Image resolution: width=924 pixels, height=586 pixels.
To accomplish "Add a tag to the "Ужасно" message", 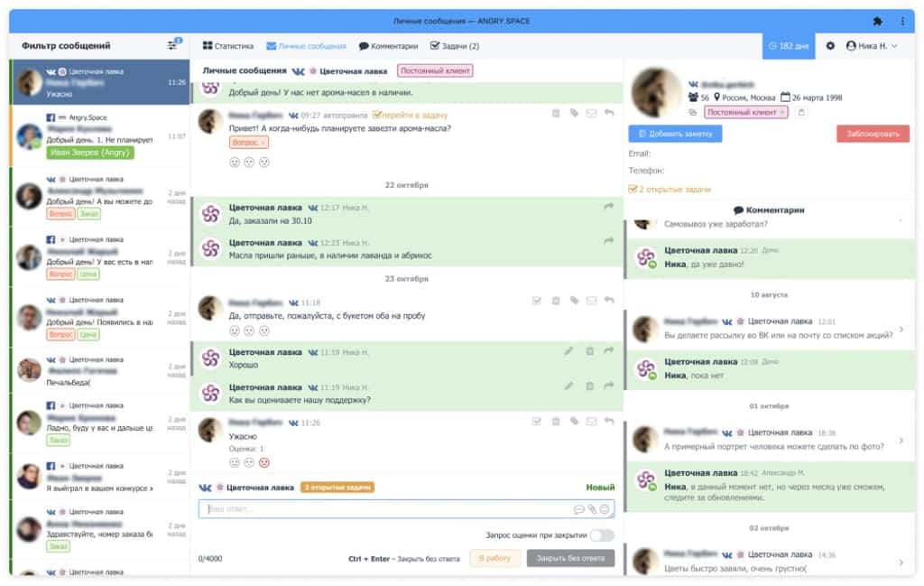I will 574,422.
